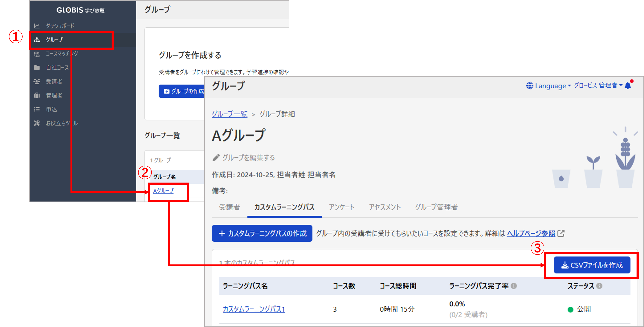The width and height of the screenshot is (644, 327).
Task: Click the グループ hierarchy icon in sidebar
Action: (x=37, y=40)
